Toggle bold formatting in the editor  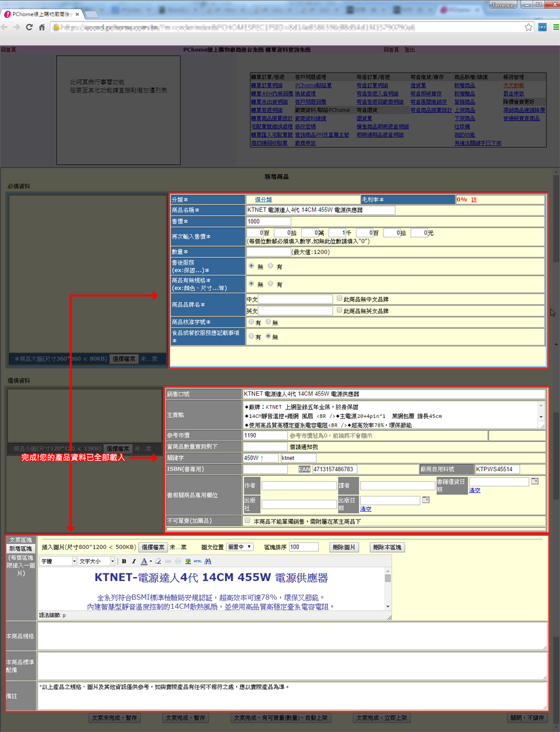click(x=124, y=561)
